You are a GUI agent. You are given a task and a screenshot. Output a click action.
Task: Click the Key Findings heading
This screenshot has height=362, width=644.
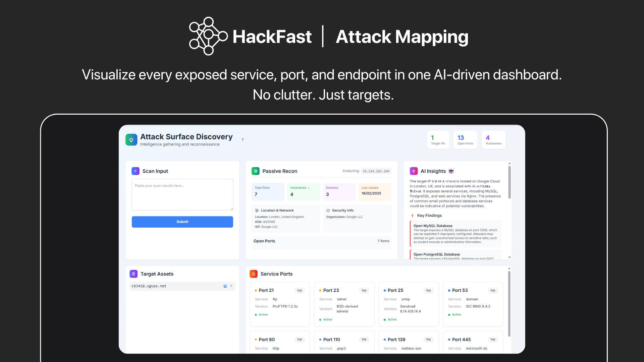(x=429, y=216)
